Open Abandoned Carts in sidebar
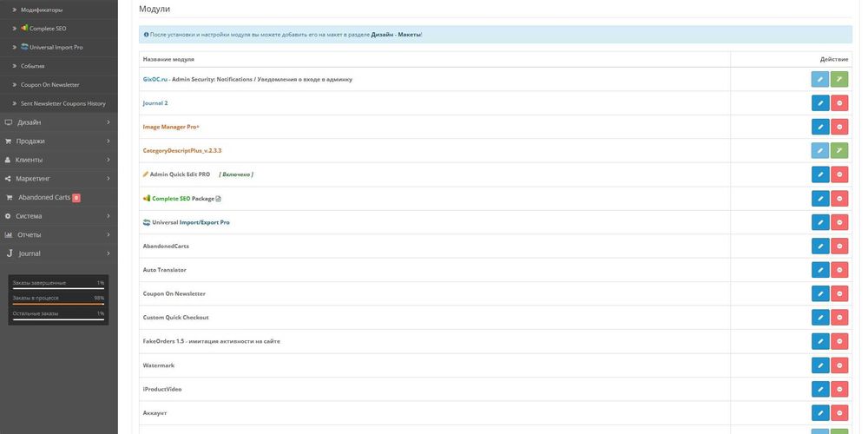 (x=59, y=197)
